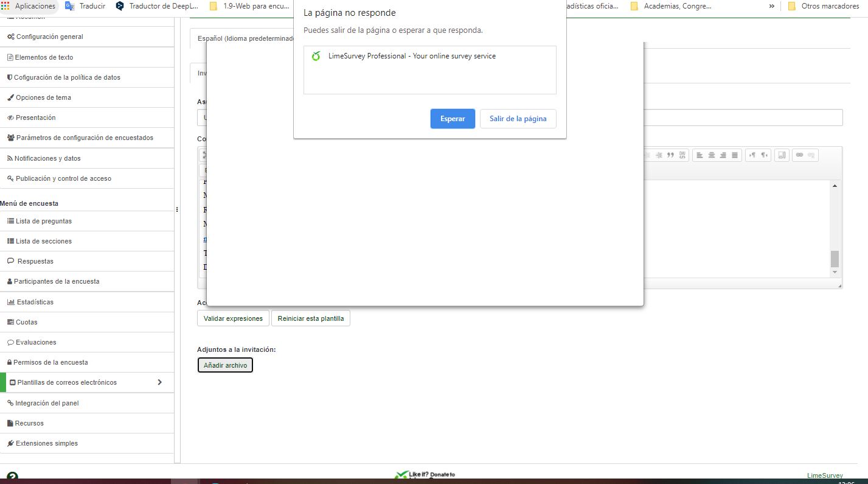
Task: Set right-to-left text direction
Action: point(764,155)
